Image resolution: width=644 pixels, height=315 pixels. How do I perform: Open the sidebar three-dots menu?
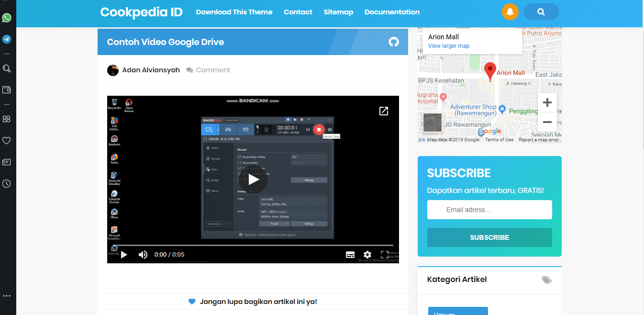[7, 296]
